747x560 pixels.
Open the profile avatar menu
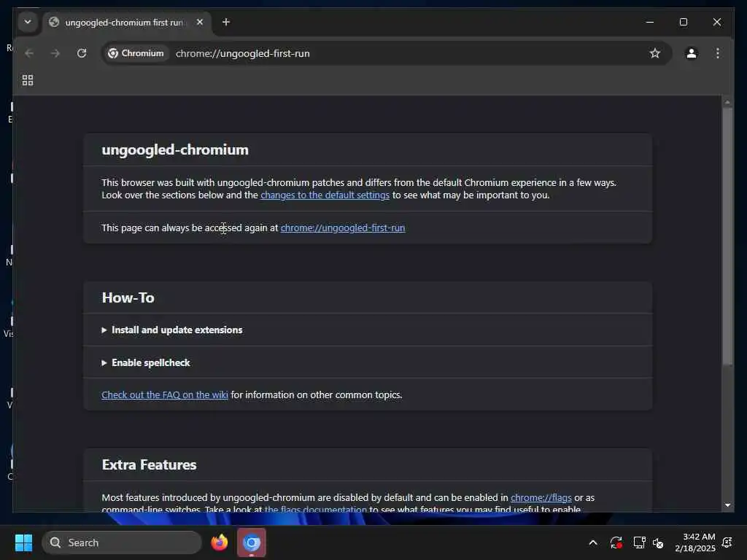[x=692, y=53]
